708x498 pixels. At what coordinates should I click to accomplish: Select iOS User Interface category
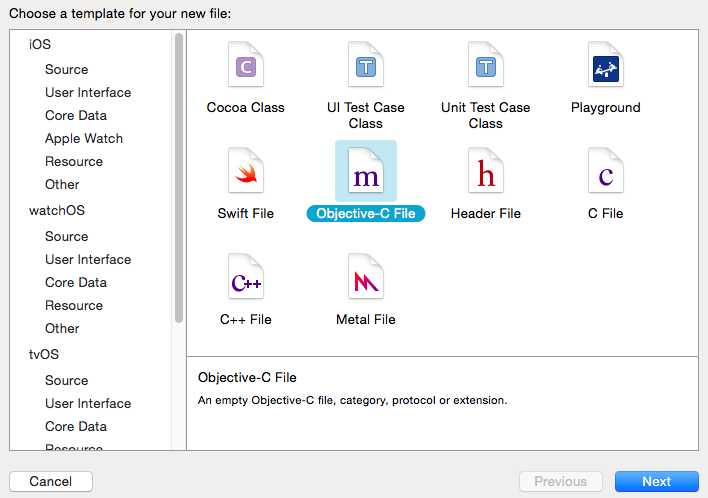point(88,92)
